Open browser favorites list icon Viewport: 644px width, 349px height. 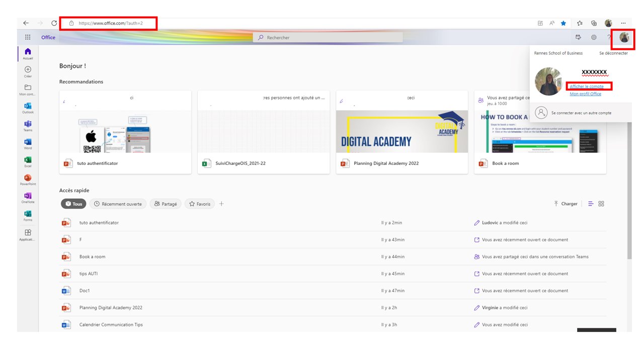coord(580,23)
